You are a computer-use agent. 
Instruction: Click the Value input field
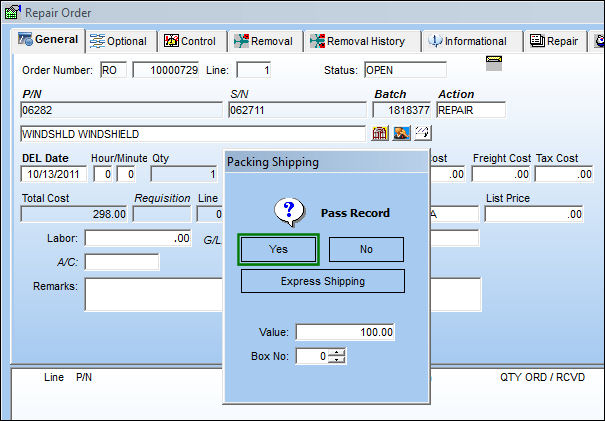tap(345, 332)
